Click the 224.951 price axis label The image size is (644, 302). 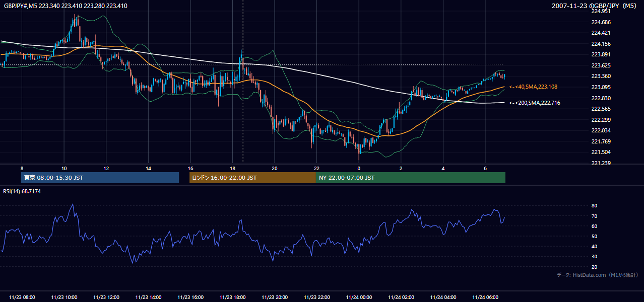[x=601, y=11]
